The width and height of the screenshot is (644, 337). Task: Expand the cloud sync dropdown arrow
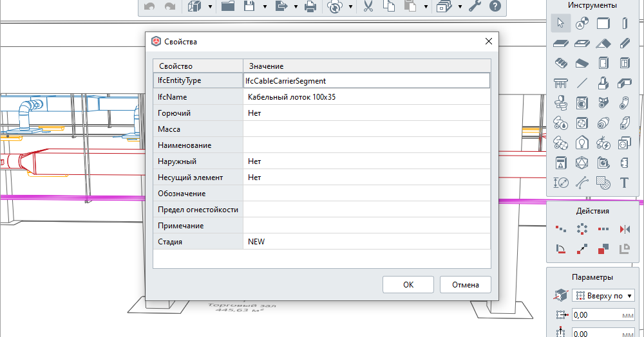point(350,6)
